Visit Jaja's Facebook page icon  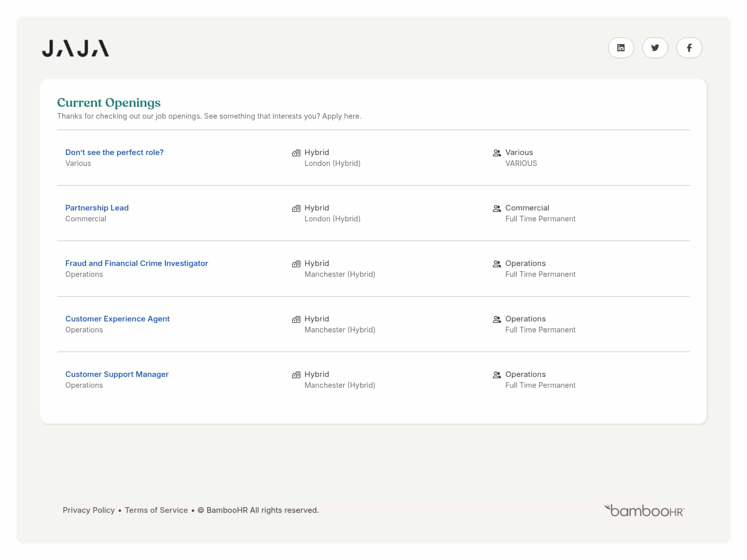pyautogui.click(x=689, y=48)
